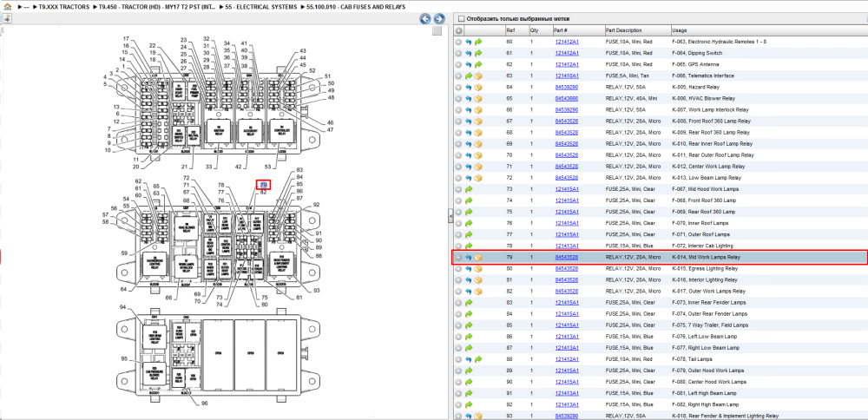Select callout 64 in the diagram
The width and height of the screenshot is (868, 420).
pos(123,289)
